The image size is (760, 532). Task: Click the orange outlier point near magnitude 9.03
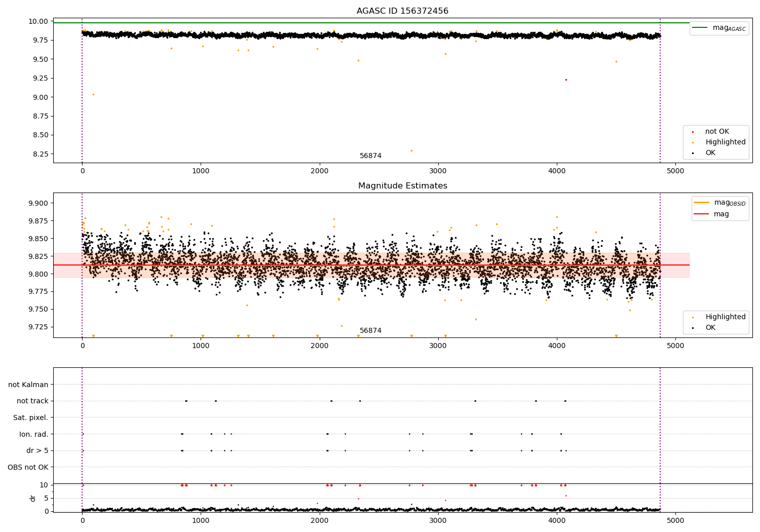(93, 94)
